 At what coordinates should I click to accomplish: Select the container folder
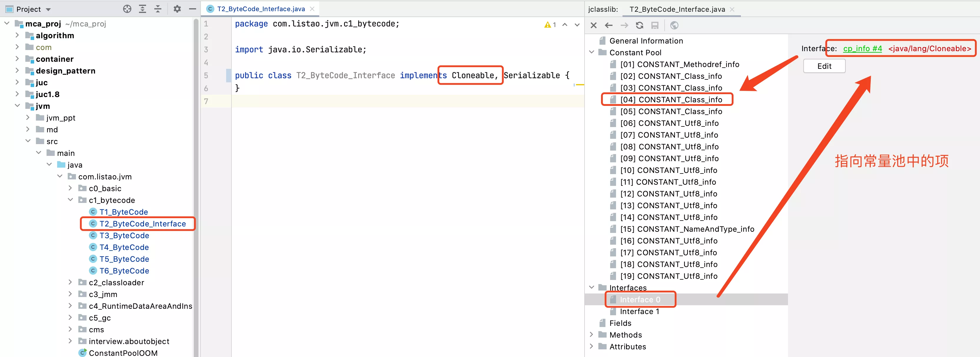54,59
